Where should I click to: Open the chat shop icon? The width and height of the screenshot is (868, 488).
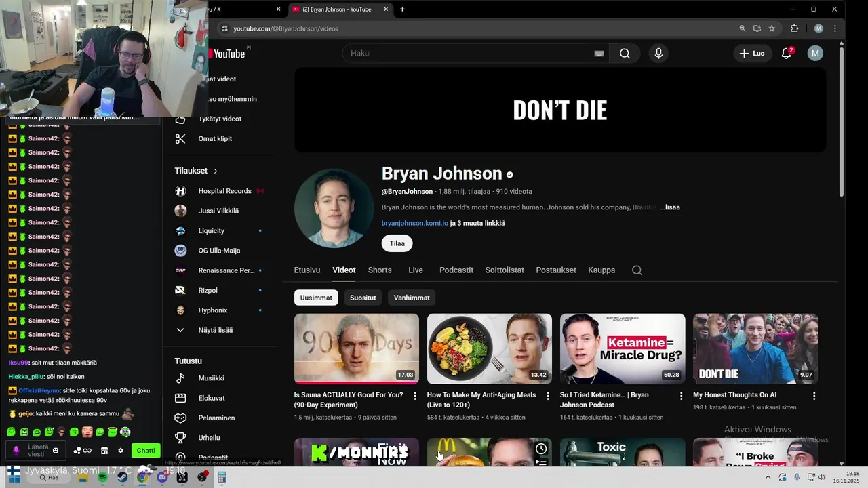click(104, 451)
